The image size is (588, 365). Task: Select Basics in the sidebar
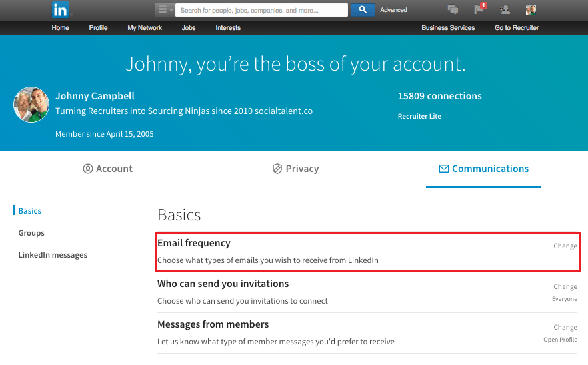(x=29, y=211)
